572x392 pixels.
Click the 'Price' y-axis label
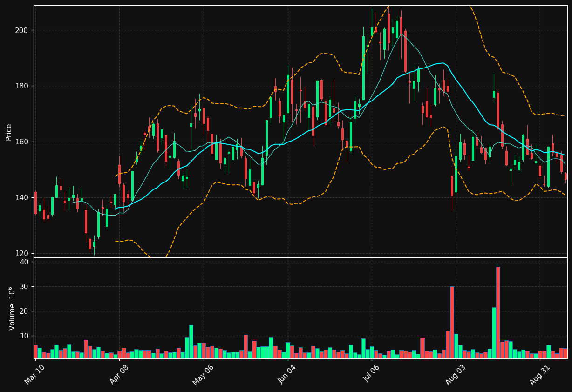[x=9, y=132]
